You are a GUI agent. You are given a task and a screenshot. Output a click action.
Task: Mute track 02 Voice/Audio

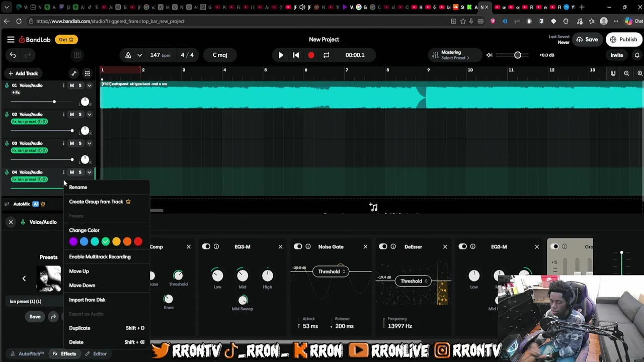click(72, 115)
